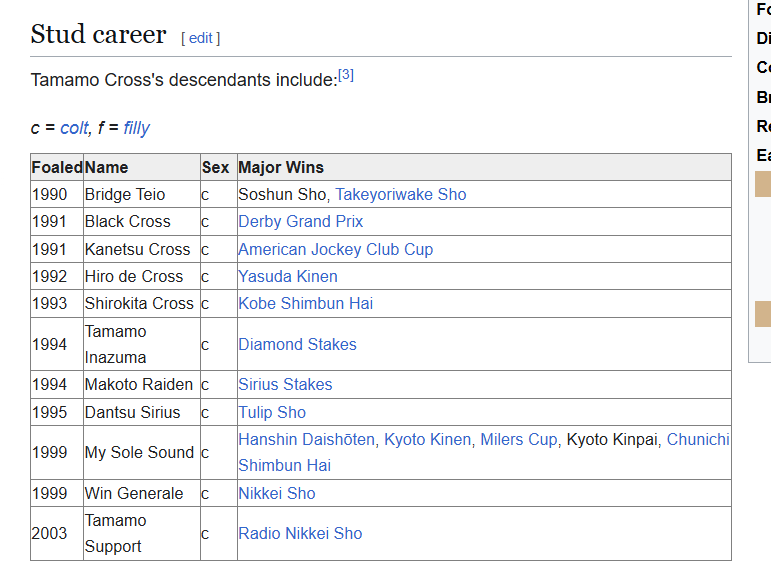This screenshot has width=771, height=582.
Task: Click the 2003 foaled year cell
Action: tap(57, 533)
